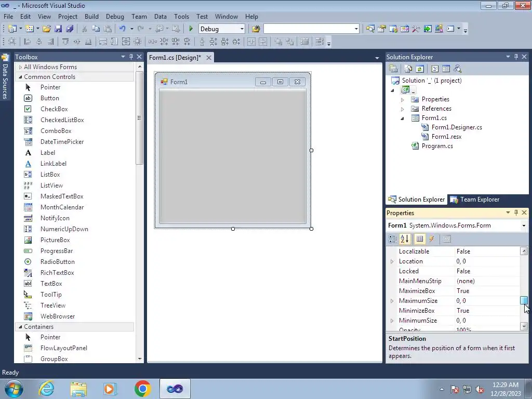Click the Align to Grid layout icon
This screenshot has width=532, height=399.
coord(12,42)
